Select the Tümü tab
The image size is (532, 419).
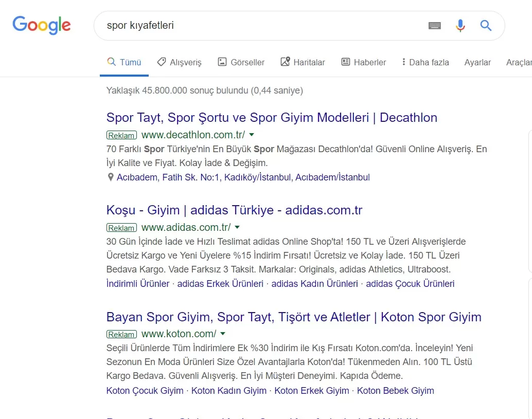pos(124,62)
